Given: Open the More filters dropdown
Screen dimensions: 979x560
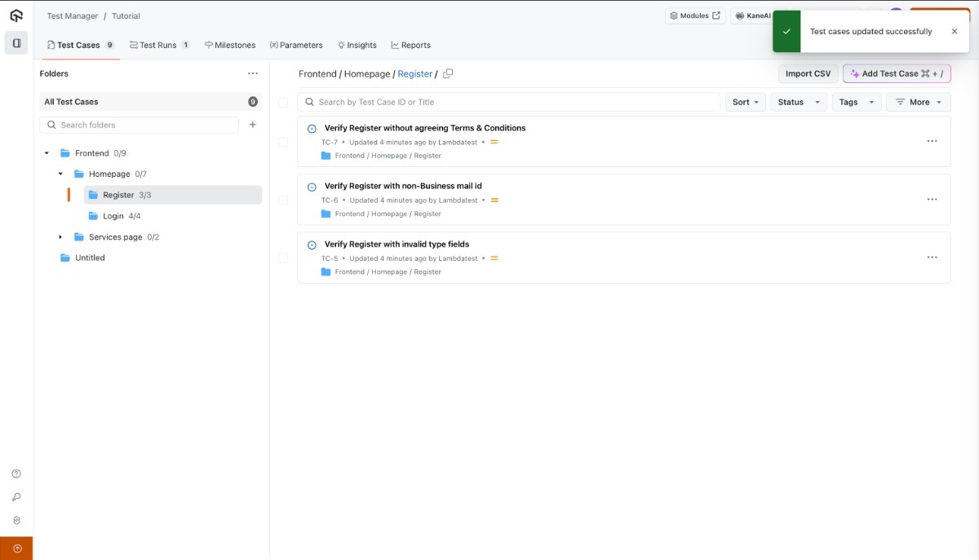Looking at the screenshot, I should 919,102.
